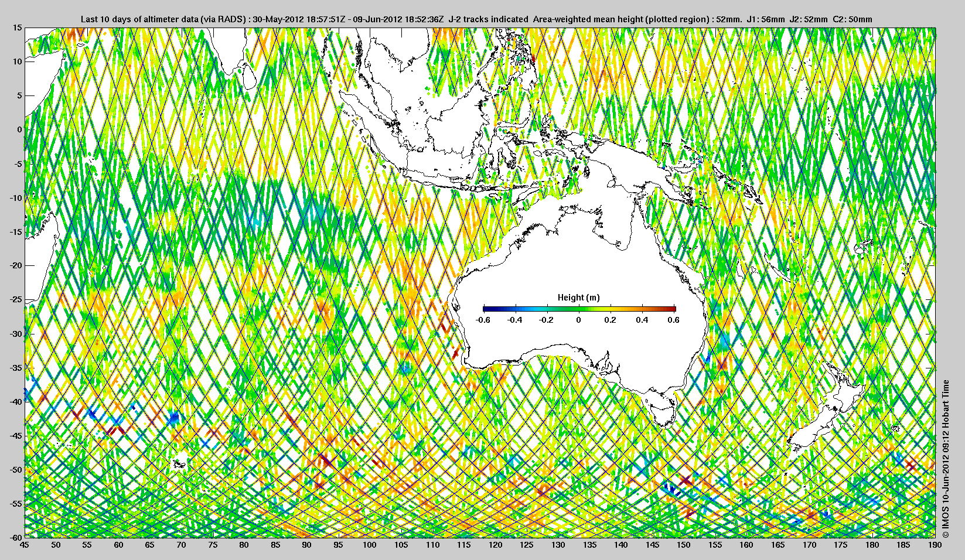Click the -10 latitude axis label
This screenshot has height=560, width=965.
(16, 197)
